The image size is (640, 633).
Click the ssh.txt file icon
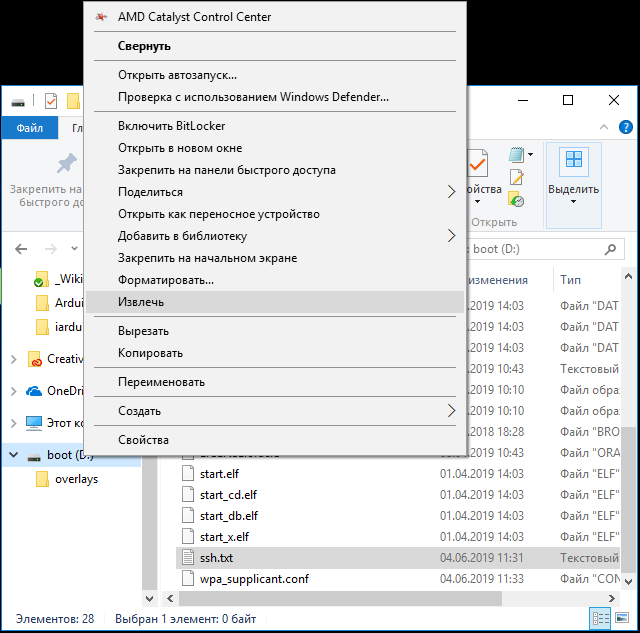tap(188, 558)
